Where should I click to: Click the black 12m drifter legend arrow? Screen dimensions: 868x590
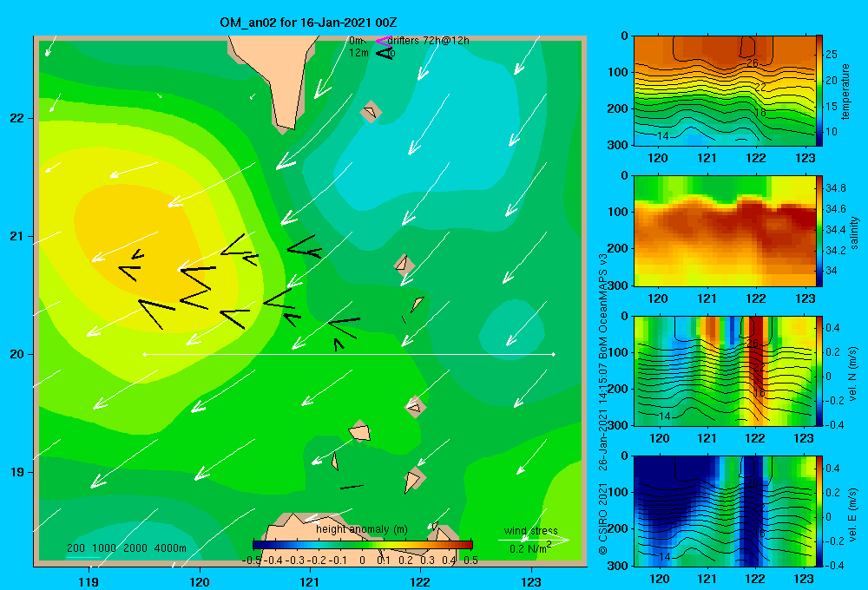tap(384, 53)
